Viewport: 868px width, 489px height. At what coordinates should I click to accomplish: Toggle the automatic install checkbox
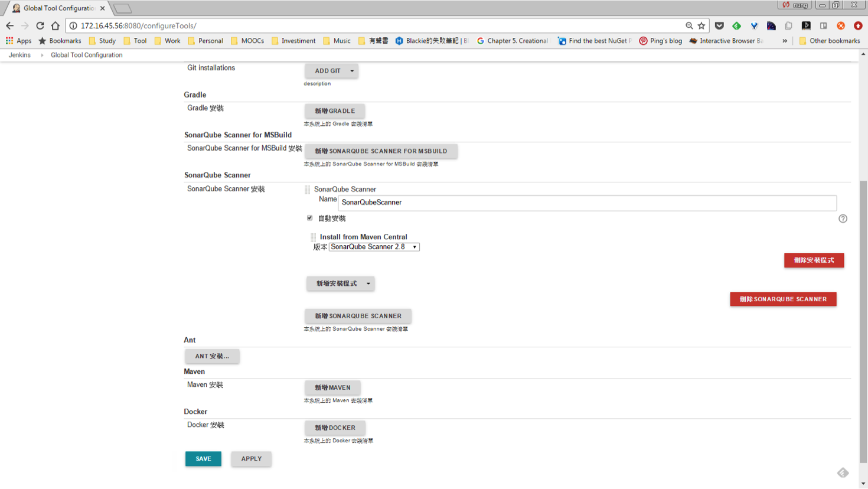click(309, 218)
